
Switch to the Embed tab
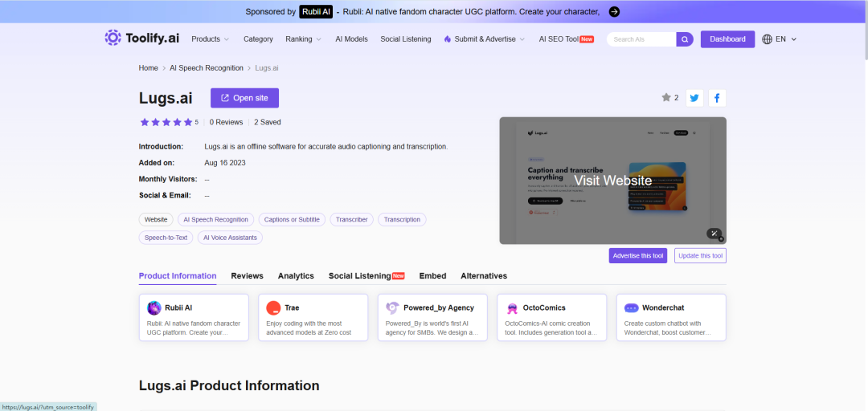tap(432, 276)
